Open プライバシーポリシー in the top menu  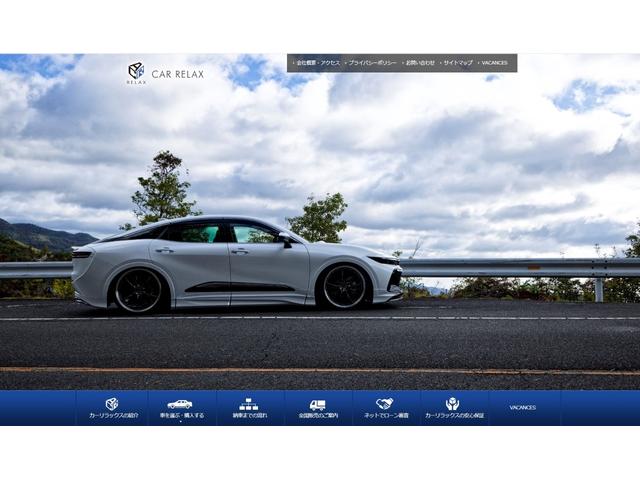371,63
